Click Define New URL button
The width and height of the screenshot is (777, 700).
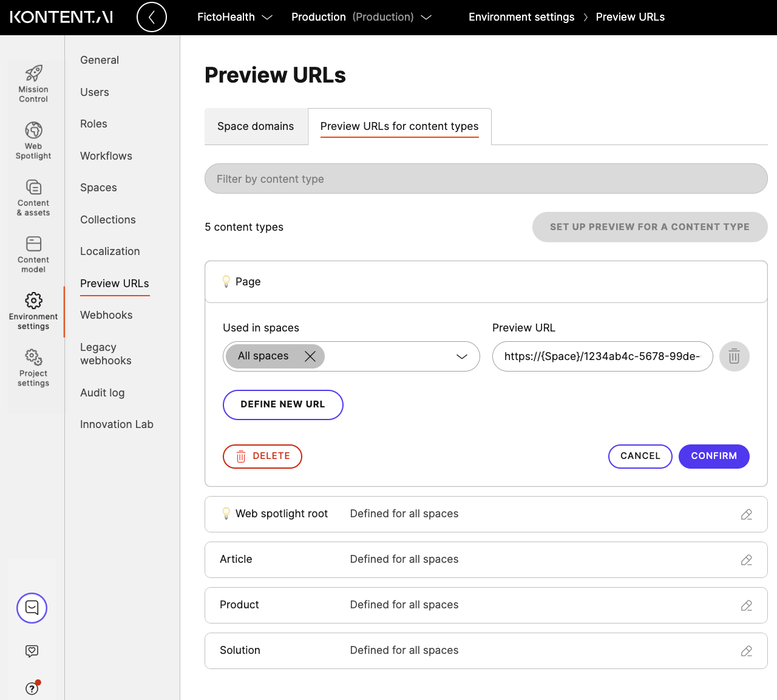[283, 404]
